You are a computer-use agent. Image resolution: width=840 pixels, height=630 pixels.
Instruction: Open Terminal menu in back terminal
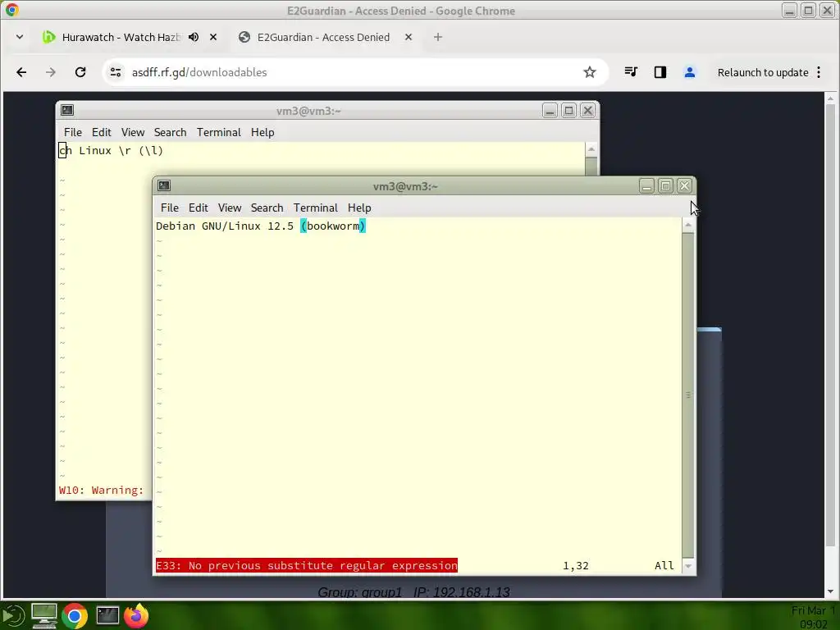218,132
